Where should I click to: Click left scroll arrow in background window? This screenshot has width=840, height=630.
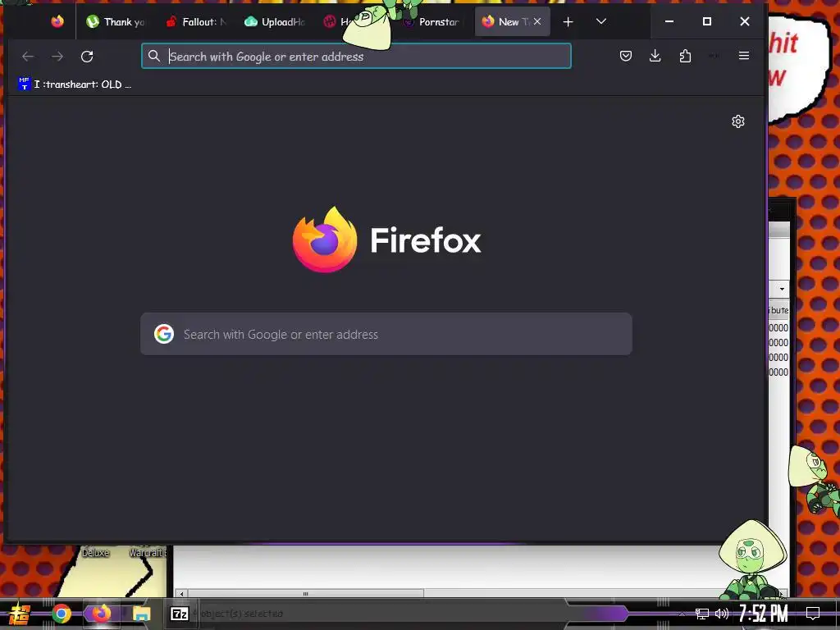(x=181, y=594)
